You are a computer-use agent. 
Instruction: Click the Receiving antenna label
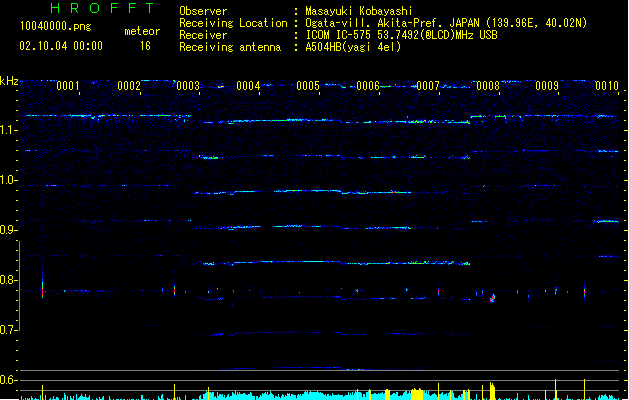[230, 47]
